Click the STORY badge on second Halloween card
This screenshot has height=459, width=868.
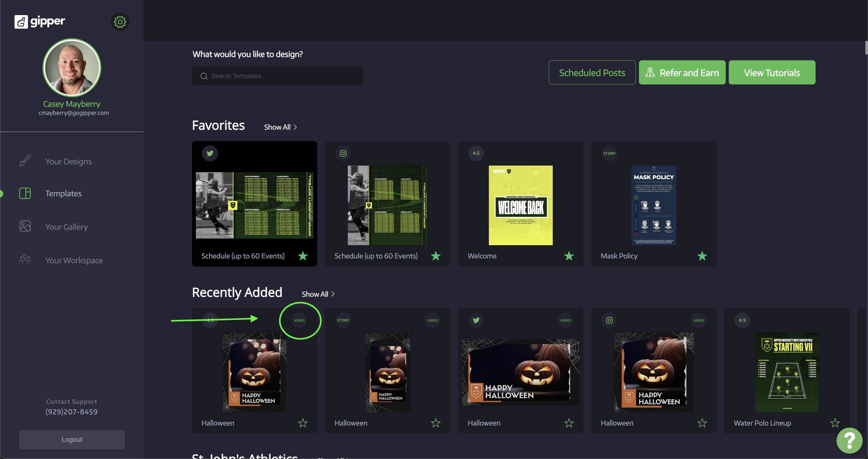343,320
